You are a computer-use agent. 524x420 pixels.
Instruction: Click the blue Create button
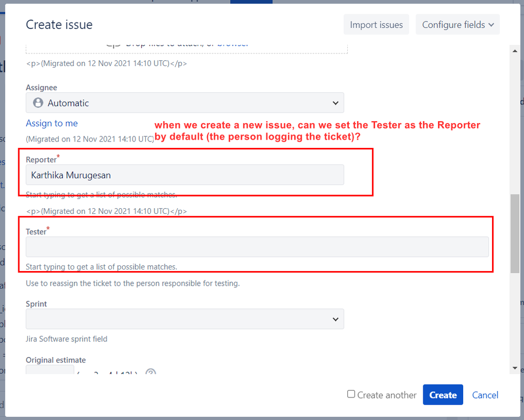(x=443, y=395)
